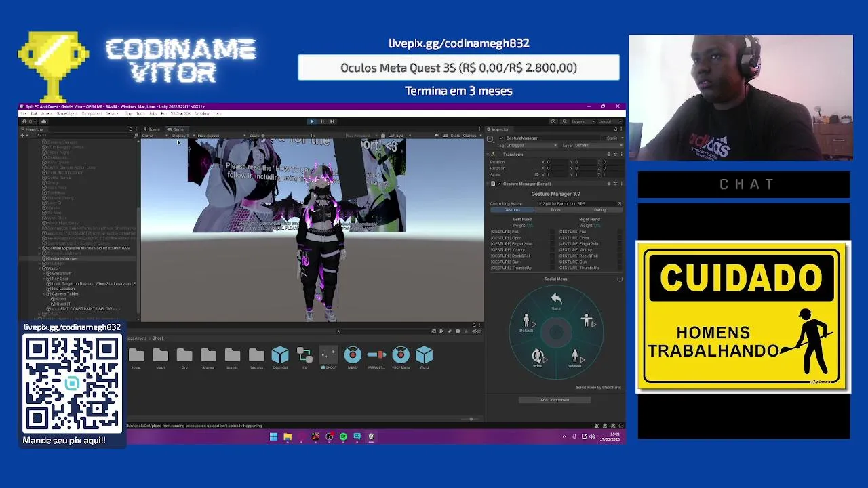This screenshot has height=488, width=868.
Task: Open Windows Start menu
Action: 273,436
